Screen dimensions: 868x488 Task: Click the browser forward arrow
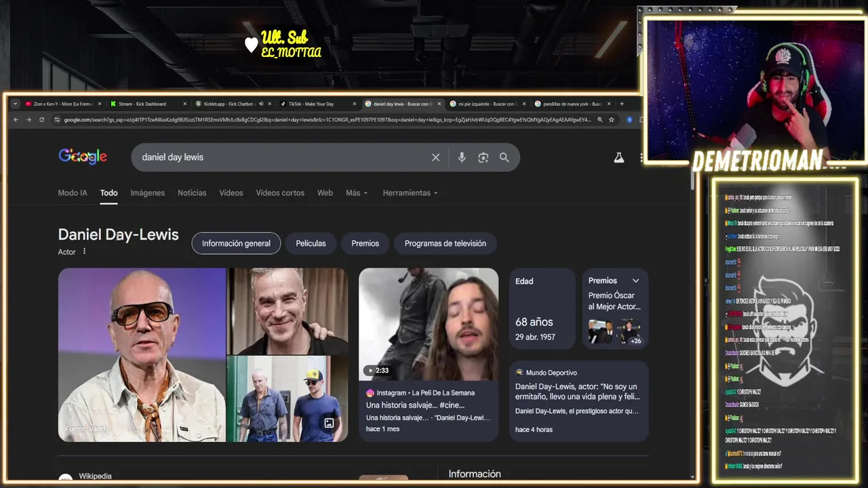[x=28, y=119]
